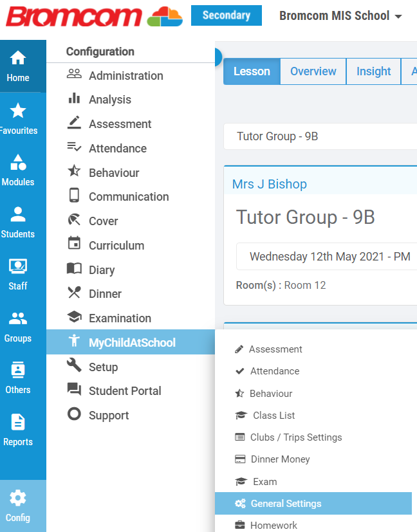Click the Curriculum calendar icon

pyautogui.click(x=74, y=243)
